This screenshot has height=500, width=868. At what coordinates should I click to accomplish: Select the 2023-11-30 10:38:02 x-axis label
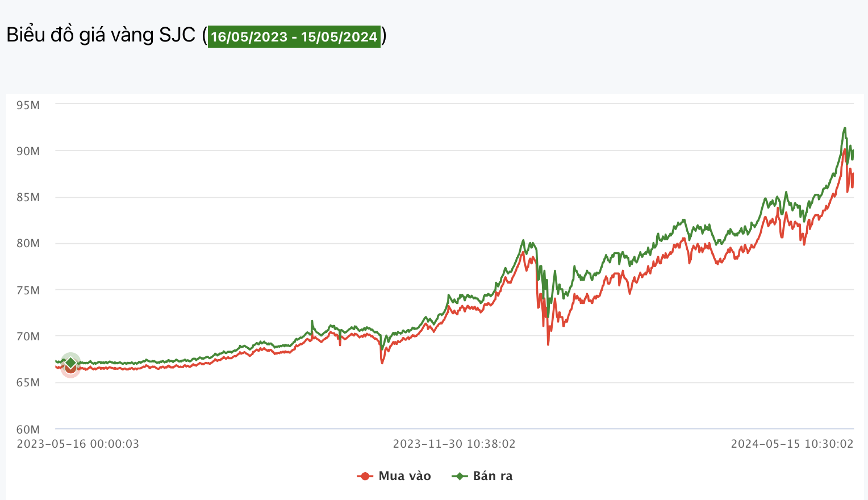[454, 444]
